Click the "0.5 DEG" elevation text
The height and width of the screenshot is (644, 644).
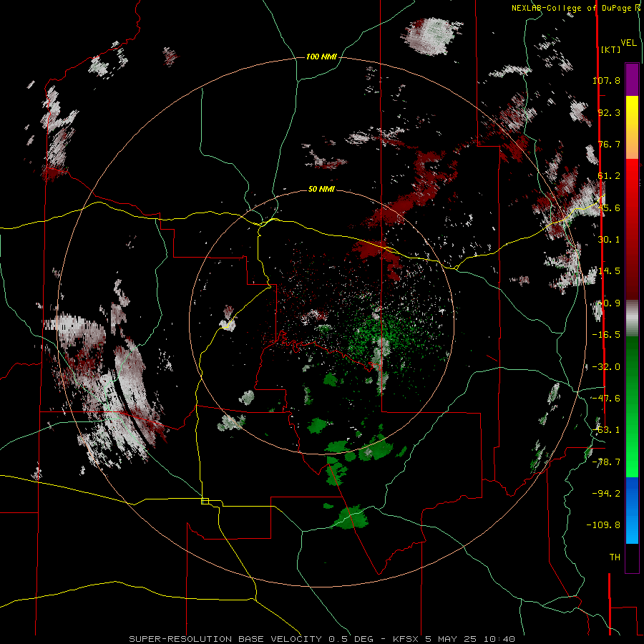coord(351,639)
